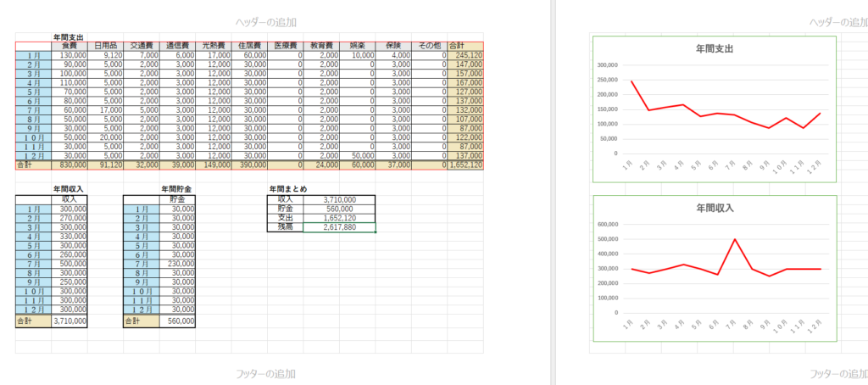Click the 1月 total cell 245,120
Screen dimensions: 868x385
click(x=465, y=55)
